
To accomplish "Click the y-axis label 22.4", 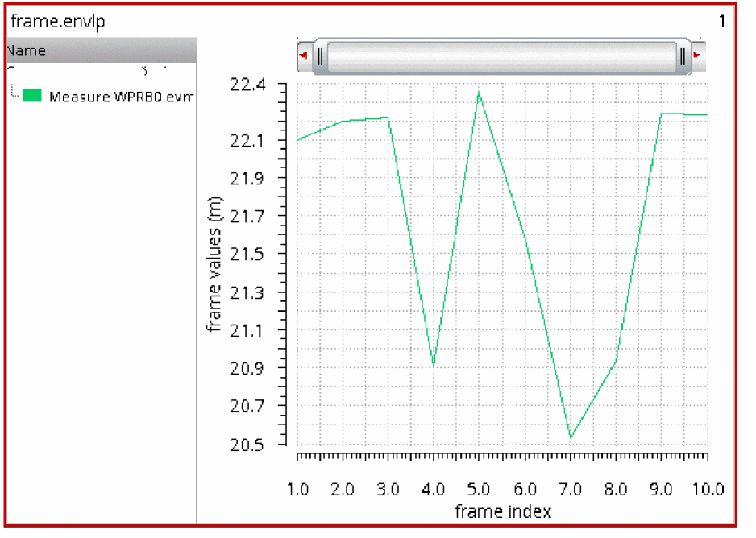I will pos(247,85).
